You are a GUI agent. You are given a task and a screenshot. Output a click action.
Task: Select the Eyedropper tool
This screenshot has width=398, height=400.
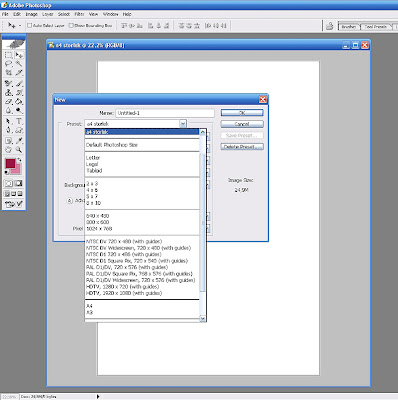(x=19, y=141)
